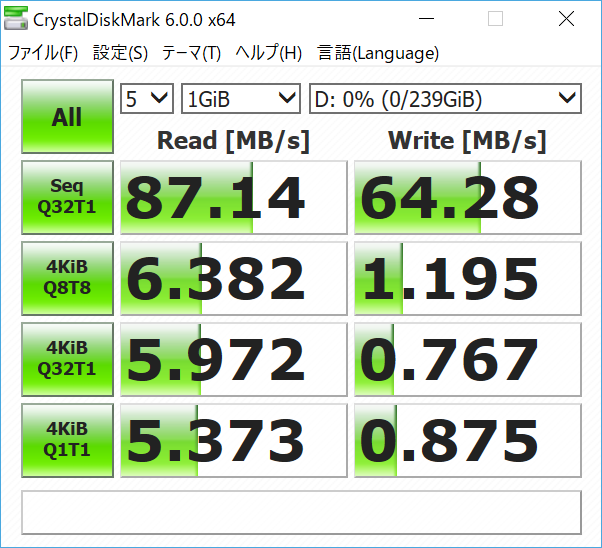
Task: Click the empty comment field at bottom
Action: coord(301,512)
